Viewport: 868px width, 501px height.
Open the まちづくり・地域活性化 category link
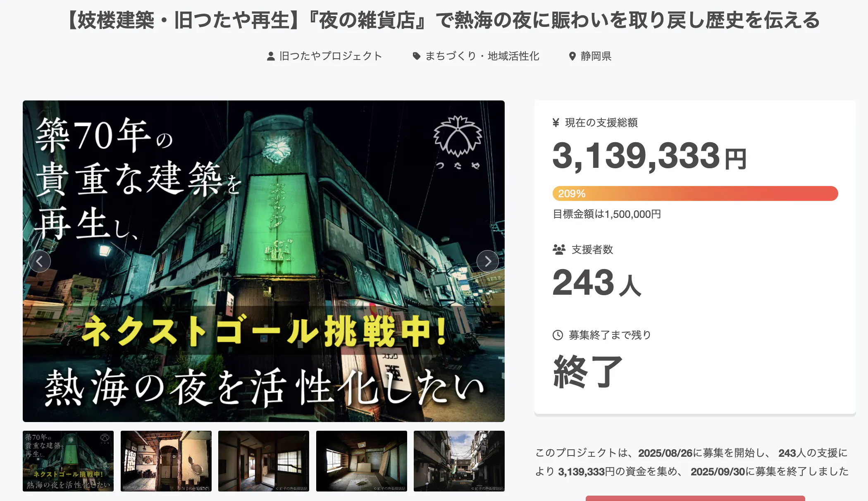pos(482,56)
